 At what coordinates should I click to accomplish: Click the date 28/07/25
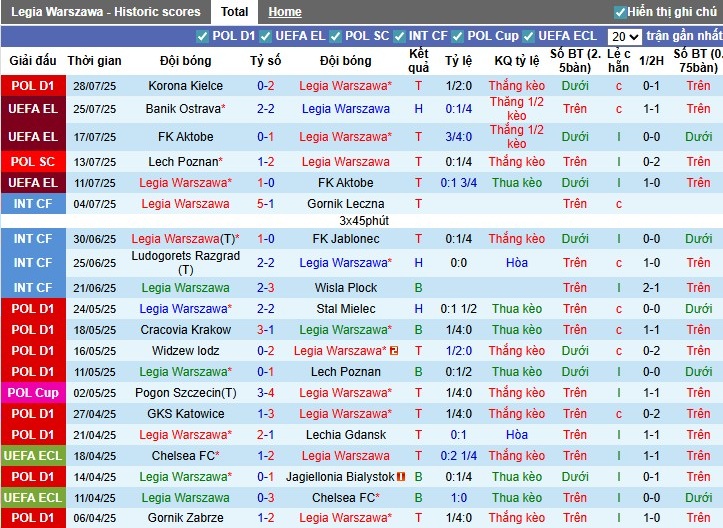coord(95,86)
